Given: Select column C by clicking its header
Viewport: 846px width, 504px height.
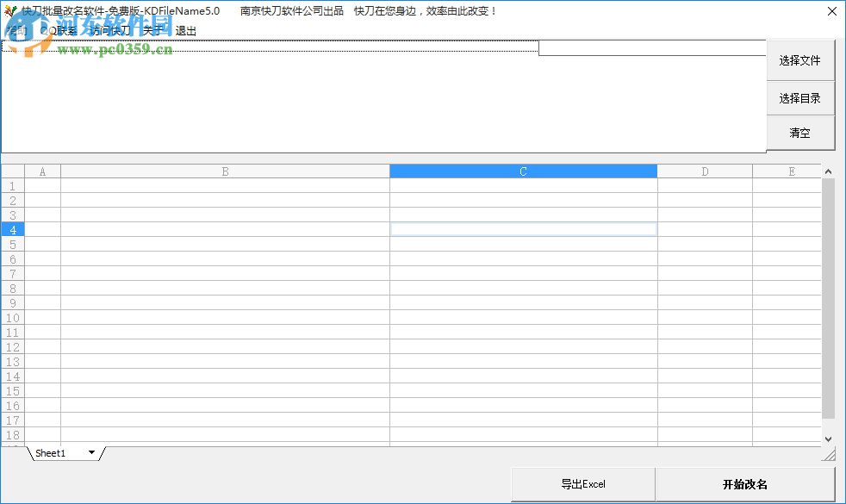Looking at the screenshot, I should [x=522, y=171].
